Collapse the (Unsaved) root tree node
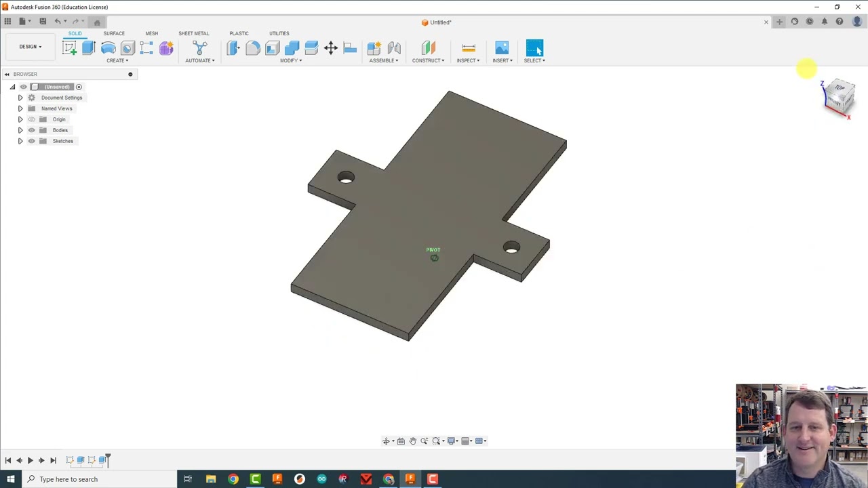Image resolution: width=868 pixels, height=488 pixels. (12, 87)
